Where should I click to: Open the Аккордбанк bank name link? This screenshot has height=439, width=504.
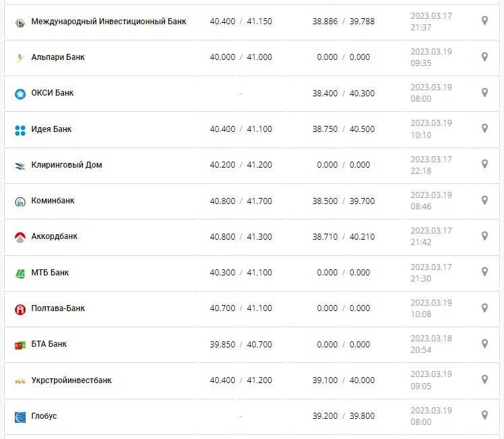coord(55,236)
